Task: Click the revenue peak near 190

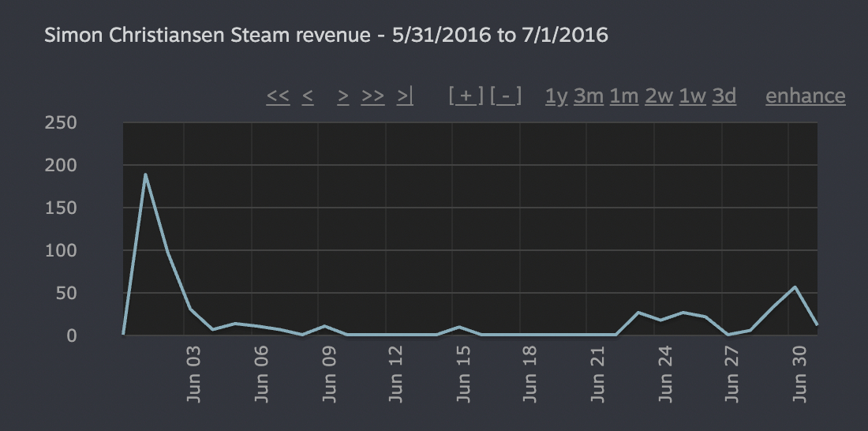Action: [145, 175]
